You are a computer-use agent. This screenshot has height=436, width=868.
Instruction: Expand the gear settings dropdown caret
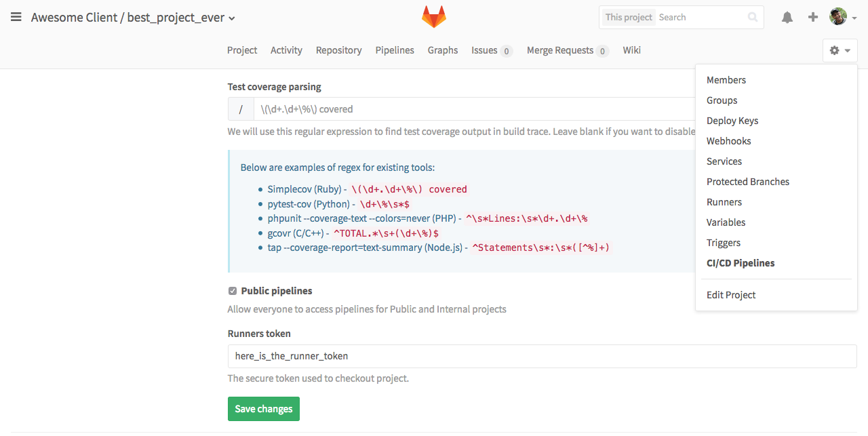point(846,50)
